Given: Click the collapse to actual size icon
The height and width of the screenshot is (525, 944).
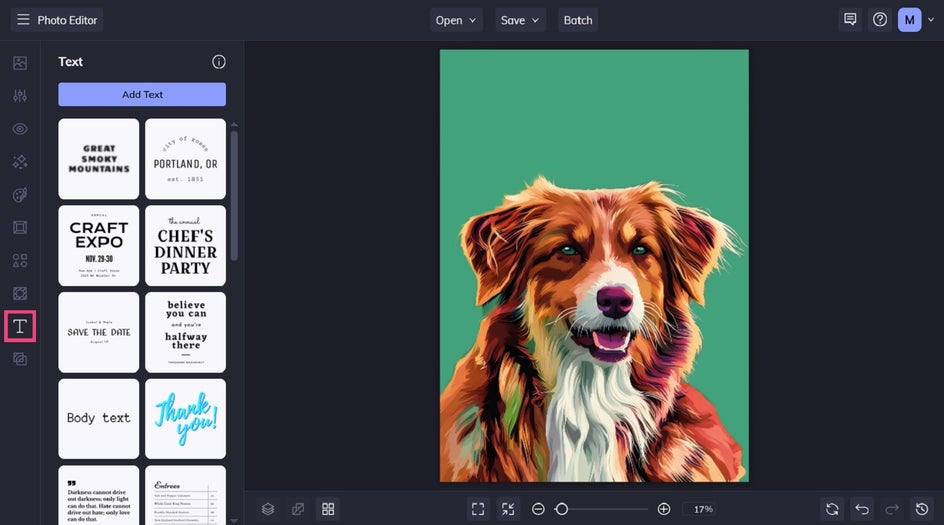Looking at the screenshot, I should [x=508, y=509].
